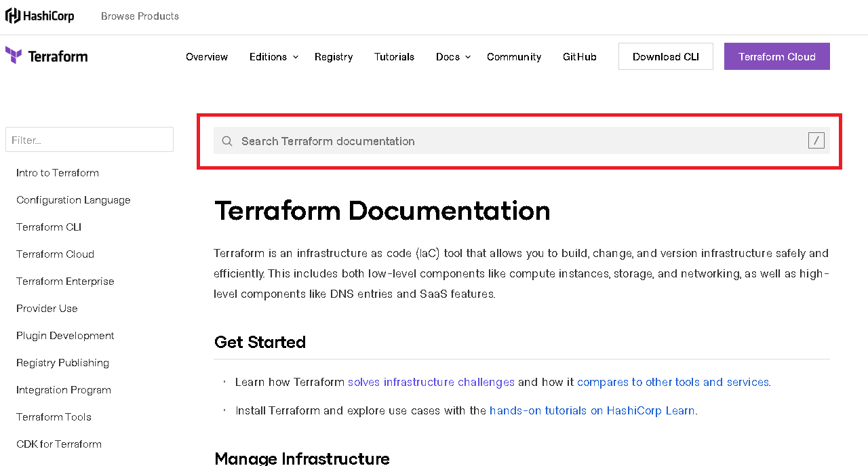Viewport: 868px width, 466px height.
Task: Click the slash shortcut key icon
Action: pyautogui.click(x=816, y=140)
